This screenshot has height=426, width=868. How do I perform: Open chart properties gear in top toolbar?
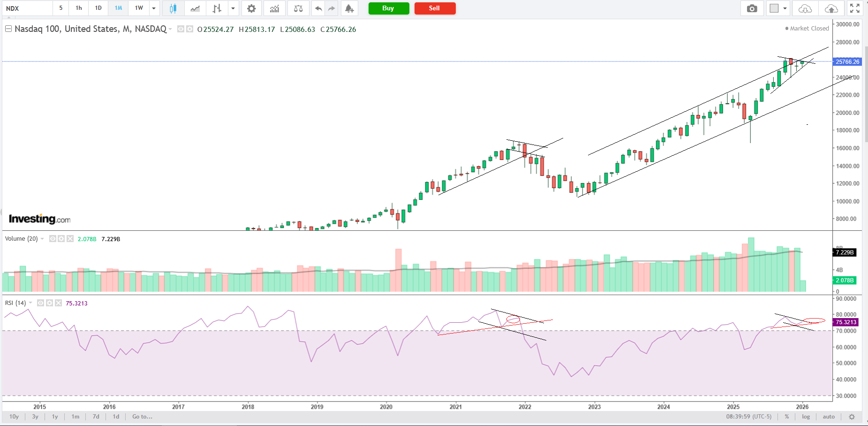pyautogui.click(x=251, y=8)
